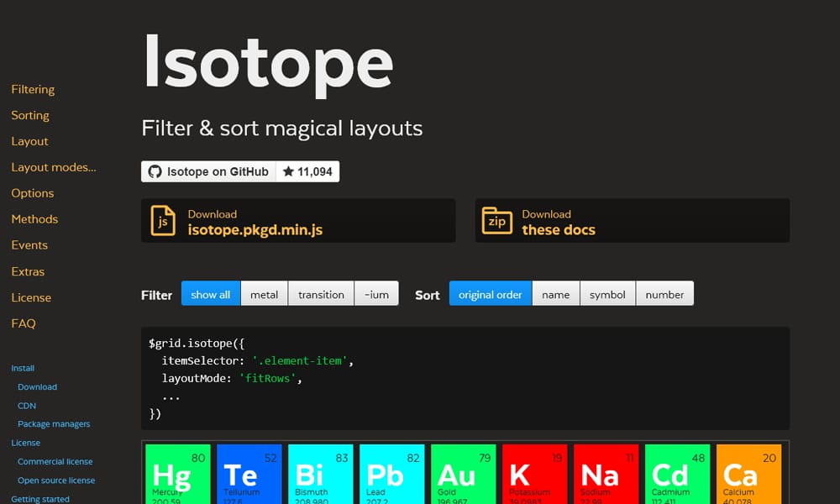Viewport: 840px width, 504px height.
Task: Click the Hg Mercury element tile
Action: [x=177, y=475]
